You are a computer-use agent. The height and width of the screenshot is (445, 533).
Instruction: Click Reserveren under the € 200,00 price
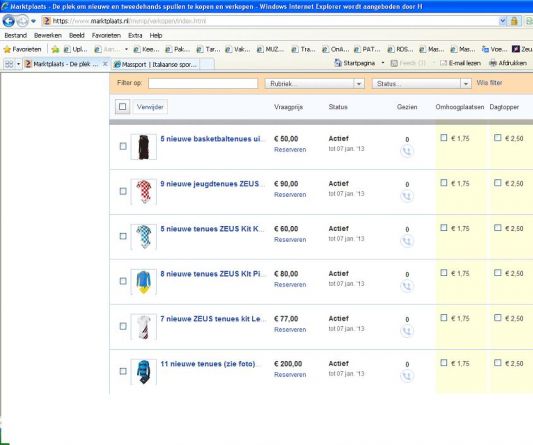point(290,375)
